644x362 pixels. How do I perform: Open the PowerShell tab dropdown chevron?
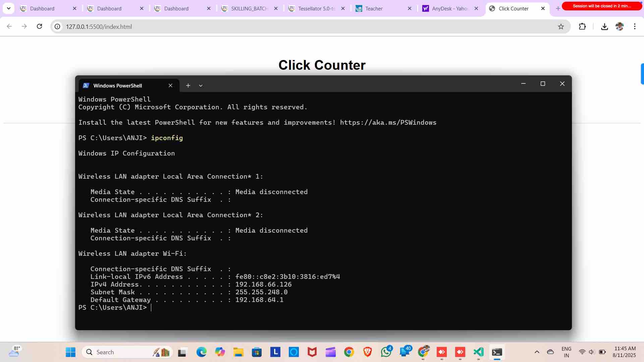coord(201,85)
